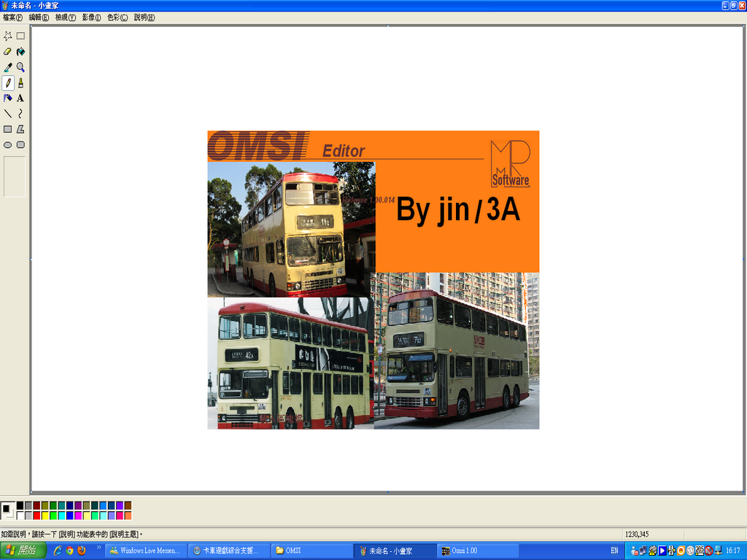The height and width of the screenshot is (560, 747).
Task: Select the straight Line tool
Action: click(7, 114)
